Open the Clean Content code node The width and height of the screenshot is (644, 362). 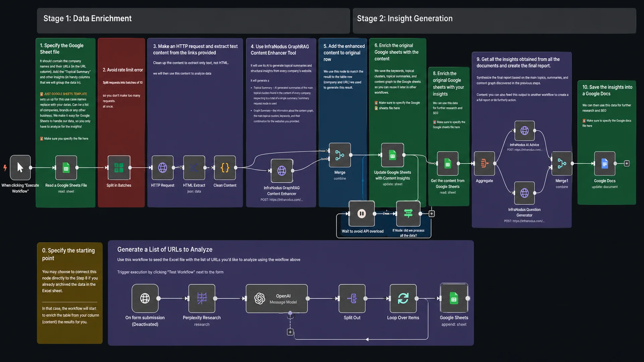point(225,168)
